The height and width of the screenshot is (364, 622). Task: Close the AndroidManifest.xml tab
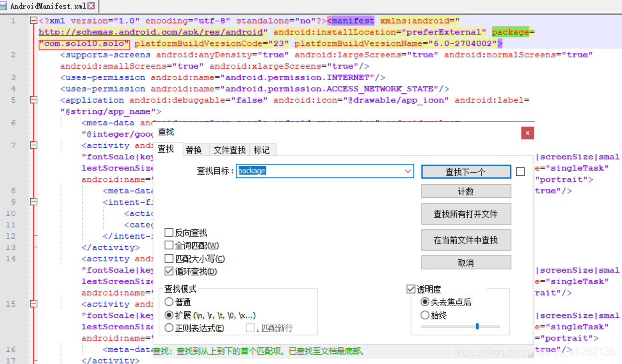coord(91,5)
